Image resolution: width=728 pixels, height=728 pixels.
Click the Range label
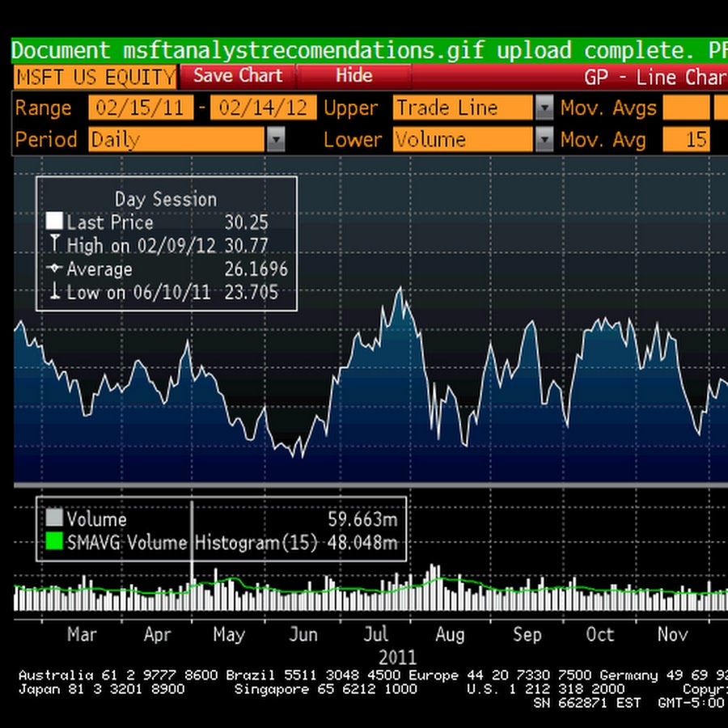[43, 108]
